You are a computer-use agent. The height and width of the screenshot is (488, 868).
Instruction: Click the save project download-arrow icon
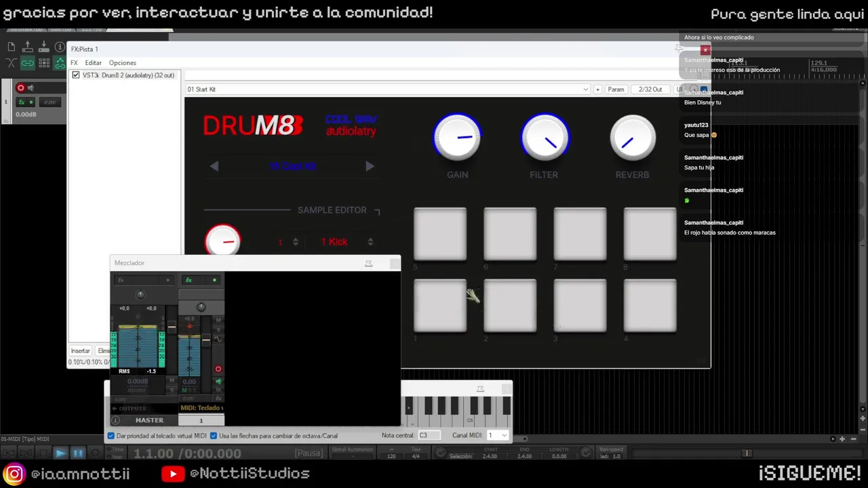[x=43, y=46]
